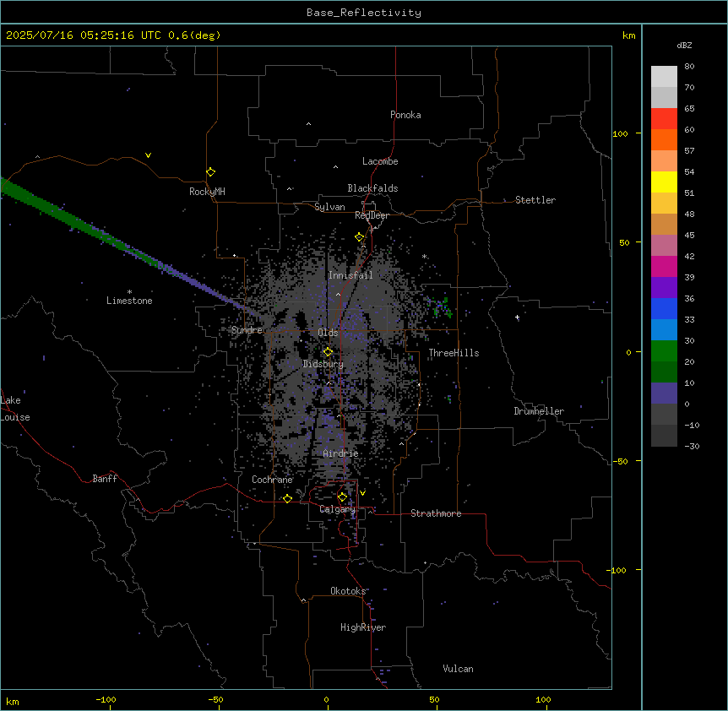Viewport: 728px width, 711px height.
Task: Click the Stettler city label
Action: [x=535, y=200]
